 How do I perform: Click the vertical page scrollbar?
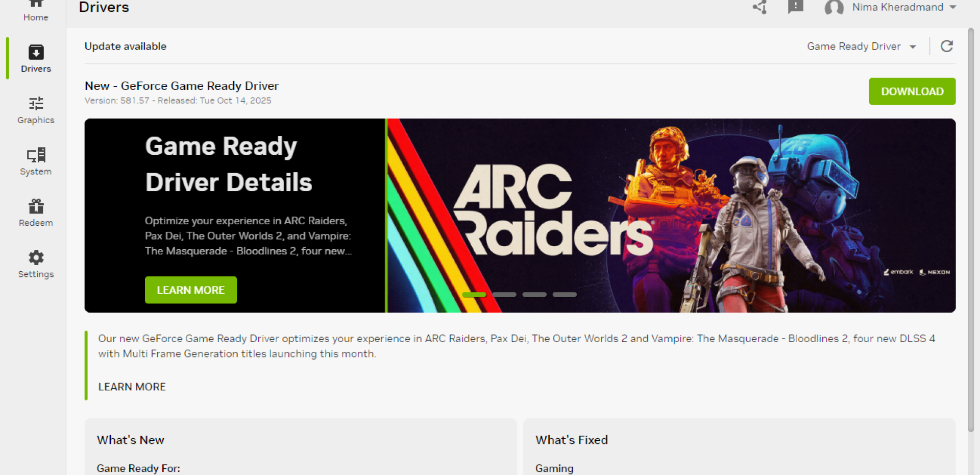[971, 230]
